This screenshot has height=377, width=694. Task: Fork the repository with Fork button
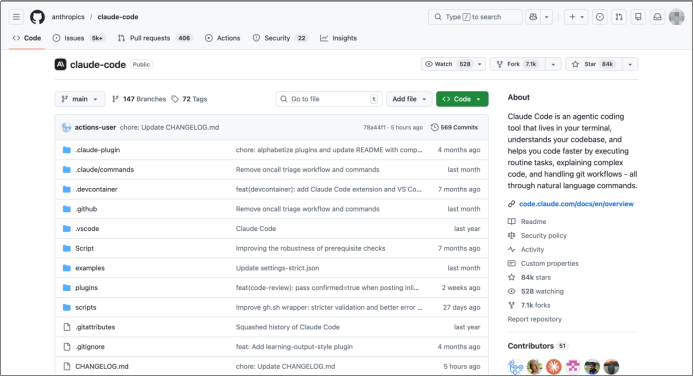click(x=520, y=64)
